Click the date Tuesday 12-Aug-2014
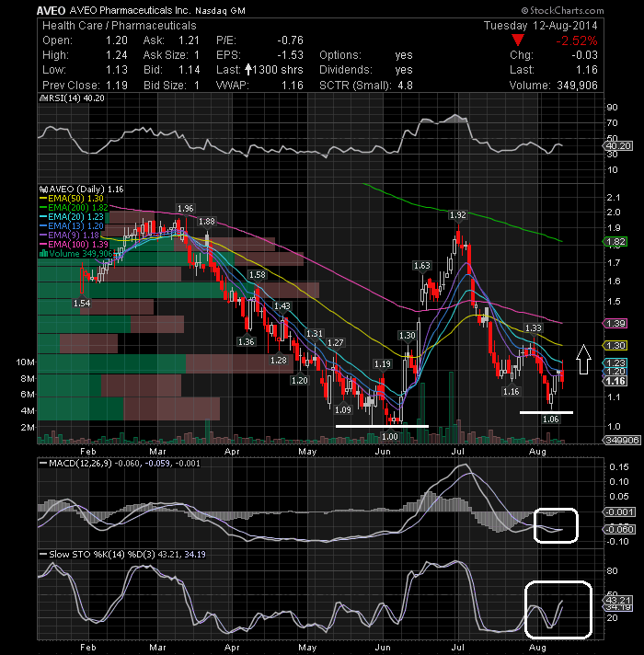 coord(540,26)
